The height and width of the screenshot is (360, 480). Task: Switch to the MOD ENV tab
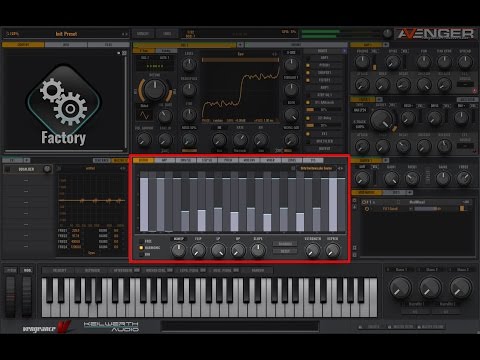click(249, 160)
